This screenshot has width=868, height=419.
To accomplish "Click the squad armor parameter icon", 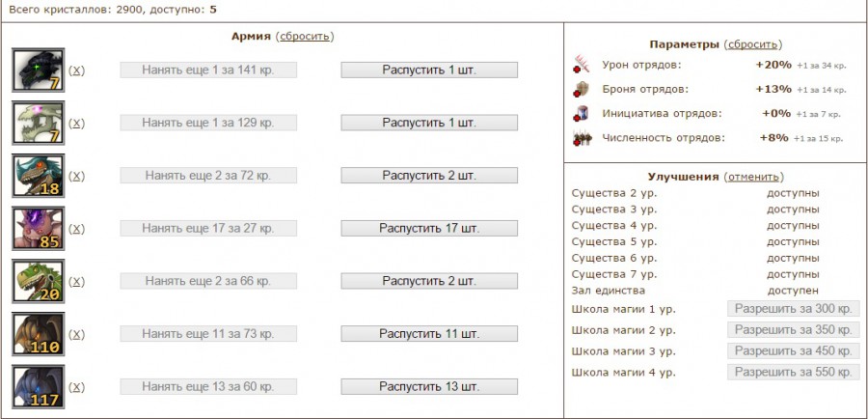I will [581, 89].
